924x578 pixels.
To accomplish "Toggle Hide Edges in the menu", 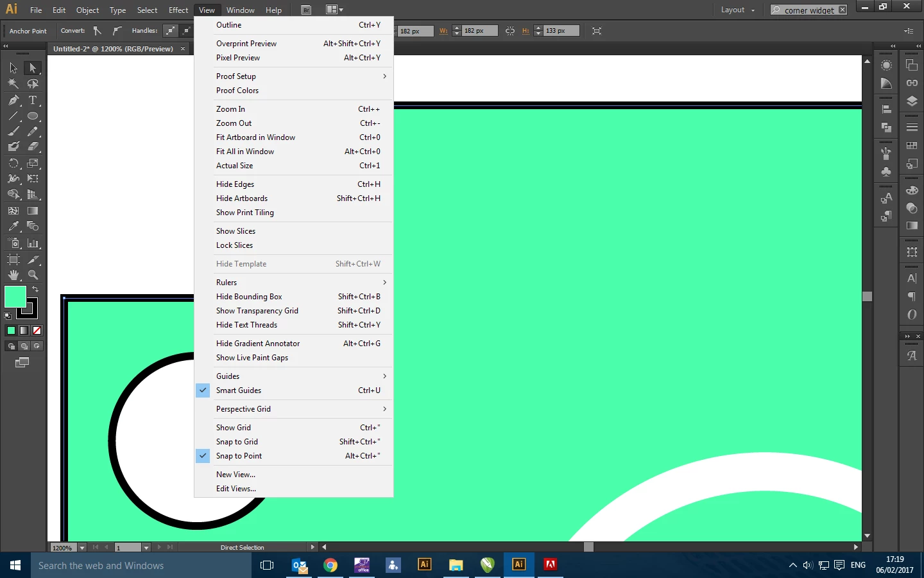I will tap(294, 184).
